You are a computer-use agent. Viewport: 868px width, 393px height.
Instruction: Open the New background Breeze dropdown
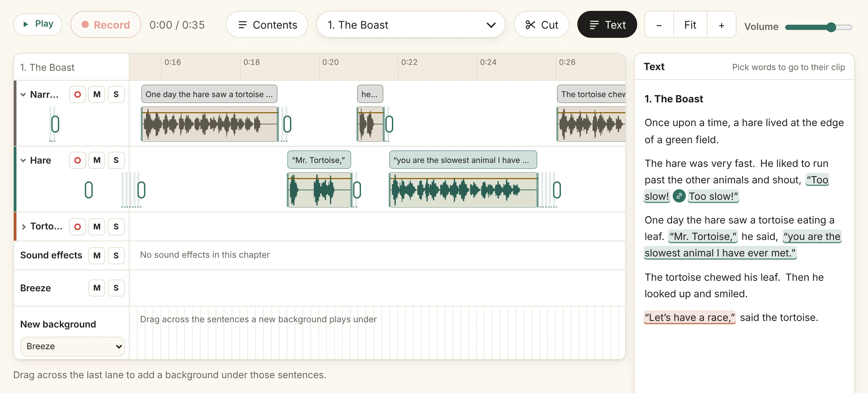point(72,346)
